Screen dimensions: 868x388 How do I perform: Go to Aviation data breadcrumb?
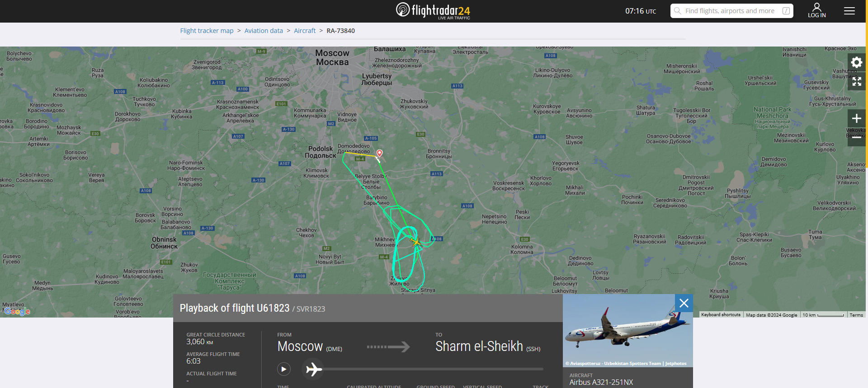point(264,31)
